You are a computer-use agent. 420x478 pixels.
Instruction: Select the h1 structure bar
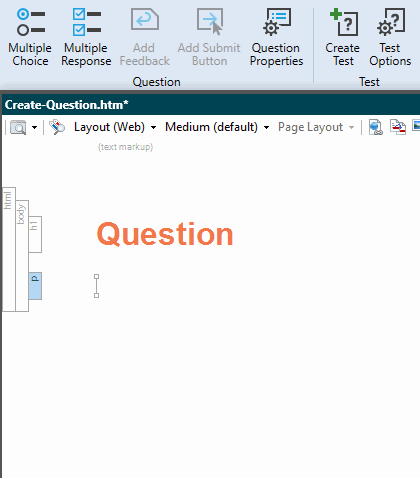click(35, 234)
